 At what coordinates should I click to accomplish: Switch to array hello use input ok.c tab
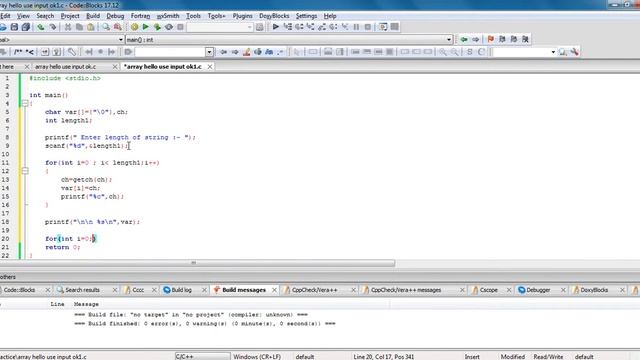tap(66, 67)
